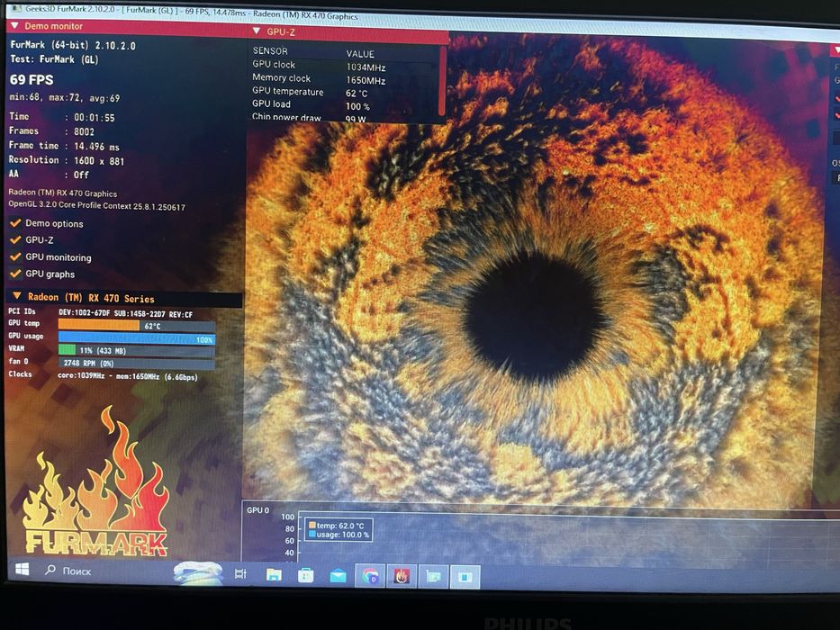Click the Frames count 8002
Screen dimensions: 840x630
[84, 131]
